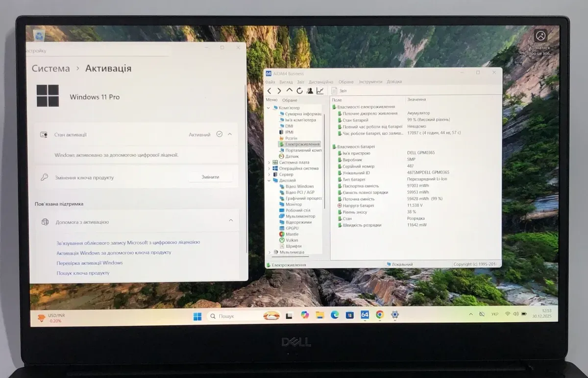Open the Звіт report toolbar button
The image size is (588, 378).
339,91
